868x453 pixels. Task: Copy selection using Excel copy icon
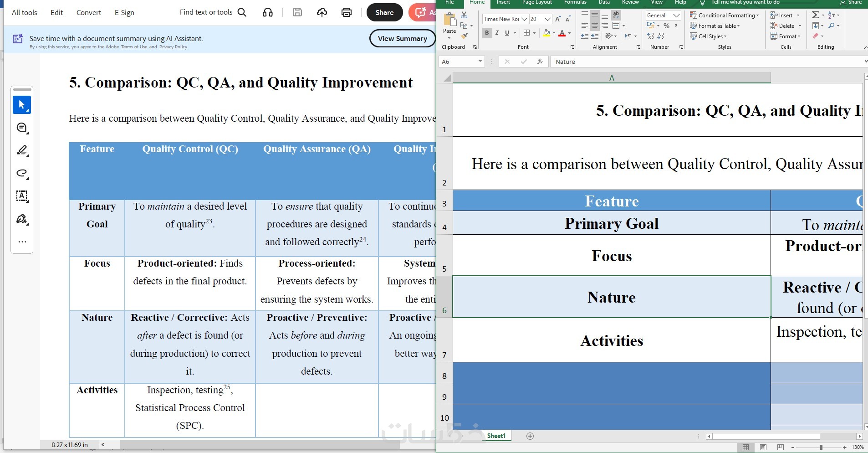tap(464, 26)
